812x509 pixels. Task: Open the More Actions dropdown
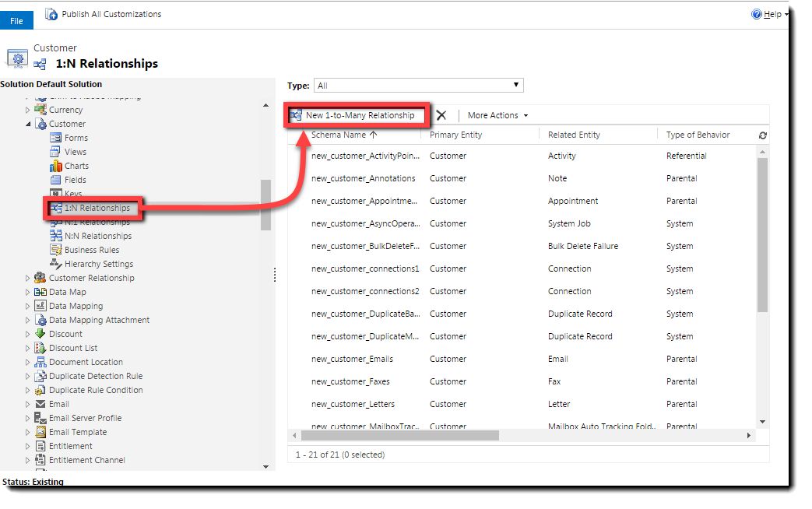[x=497, y=115]
